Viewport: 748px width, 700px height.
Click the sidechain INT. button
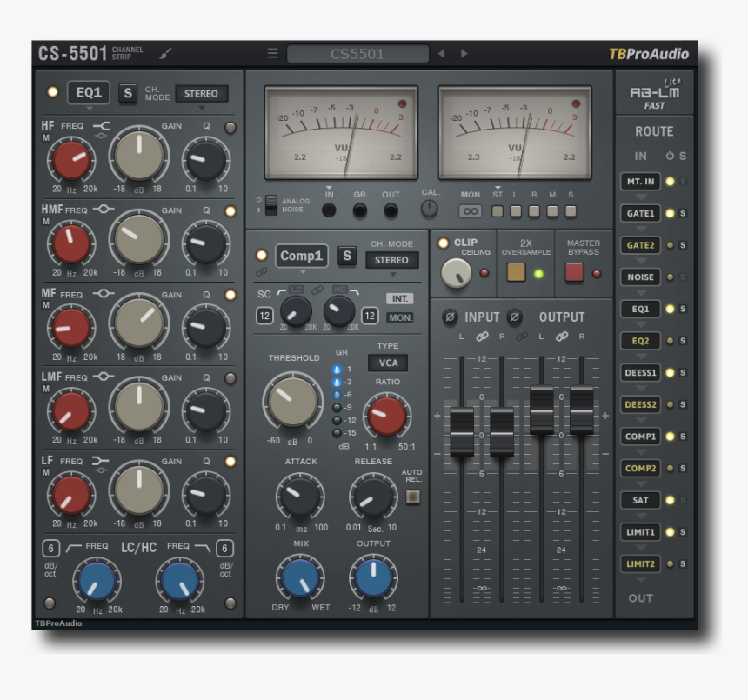[399, 299]
